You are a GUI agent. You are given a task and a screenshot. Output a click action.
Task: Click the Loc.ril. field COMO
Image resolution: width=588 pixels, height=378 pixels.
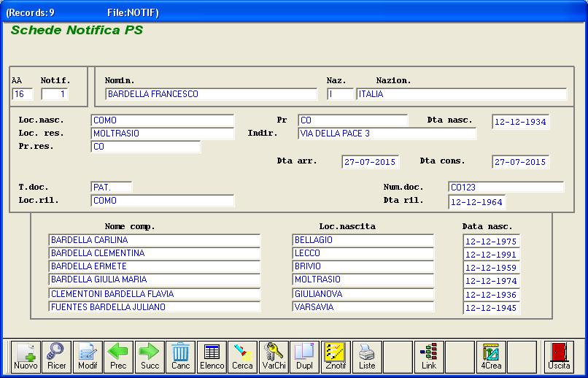point(163,201)
